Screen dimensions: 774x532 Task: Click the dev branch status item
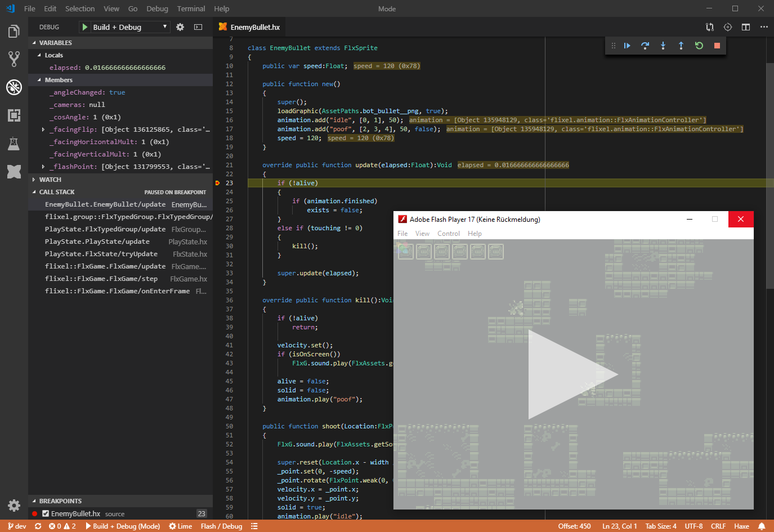point(17,526)
